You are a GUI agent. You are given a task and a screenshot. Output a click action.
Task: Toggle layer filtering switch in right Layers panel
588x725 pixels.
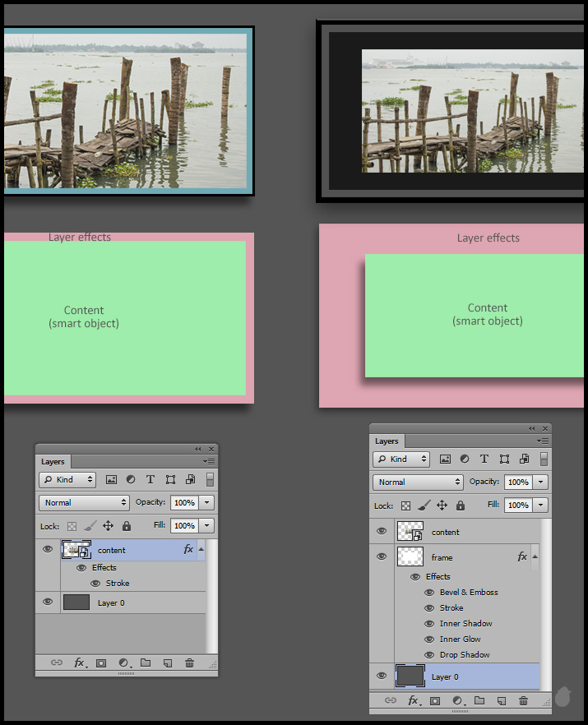[544, 459]
